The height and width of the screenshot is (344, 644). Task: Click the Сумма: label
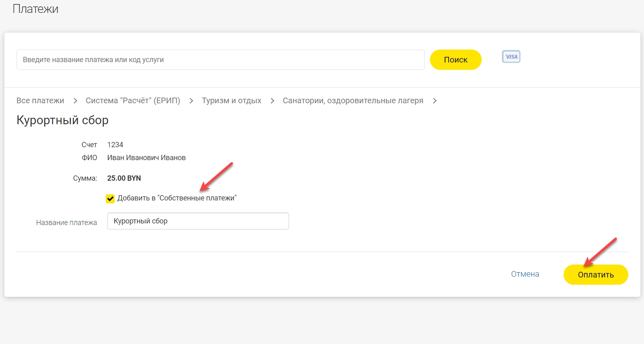(85, 178)
